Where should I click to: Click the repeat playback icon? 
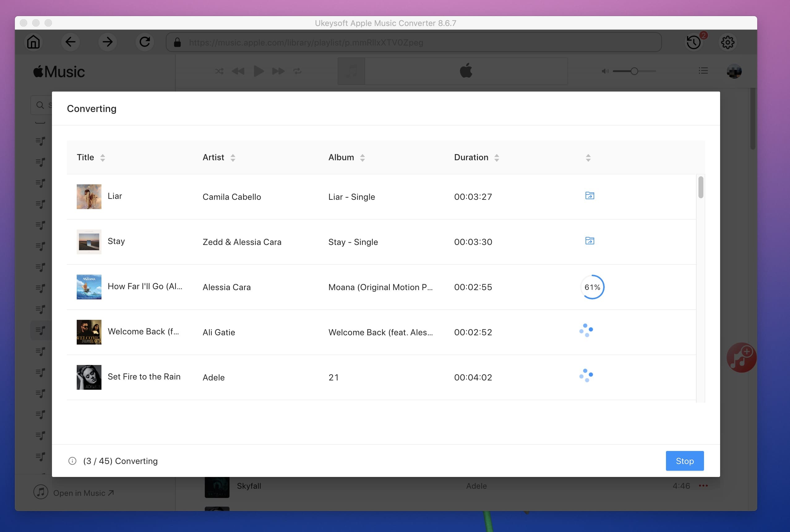pyautogui.click(x=298, y=71)
